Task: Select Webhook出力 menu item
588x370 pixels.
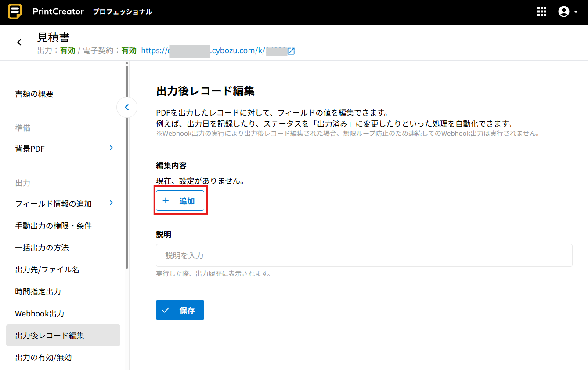Action: click(40, 314)
